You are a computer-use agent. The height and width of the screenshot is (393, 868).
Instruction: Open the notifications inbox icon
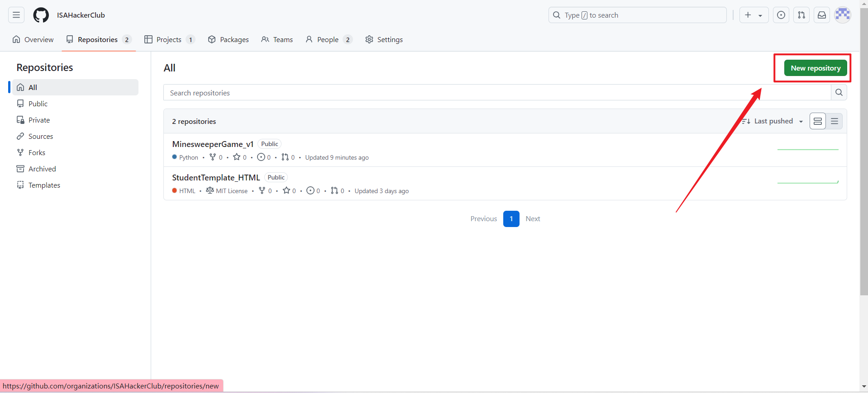tap(822, 15)
